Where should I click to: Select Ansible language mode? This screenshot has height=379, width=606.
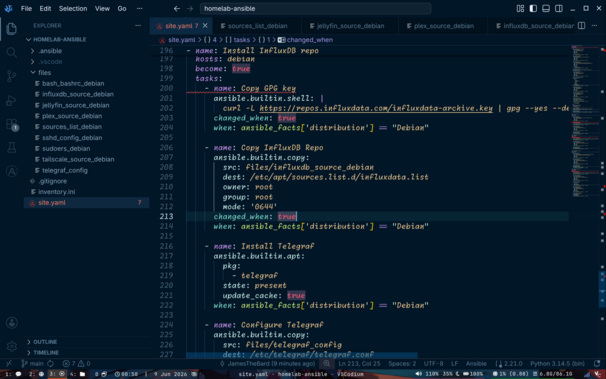pos(476,364)
